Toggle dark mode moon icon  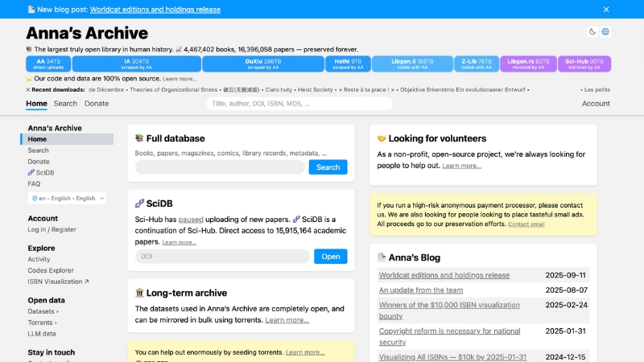[x=592, y=31]
